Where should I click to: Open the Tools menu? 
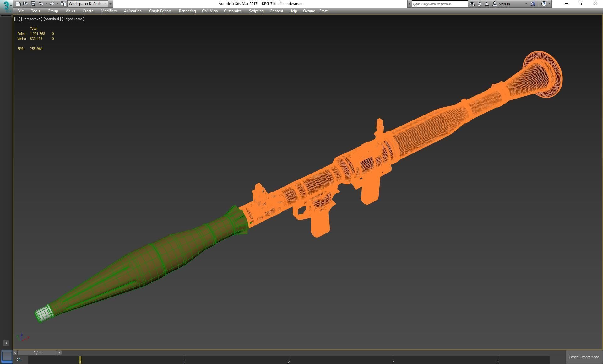(35, 11)
